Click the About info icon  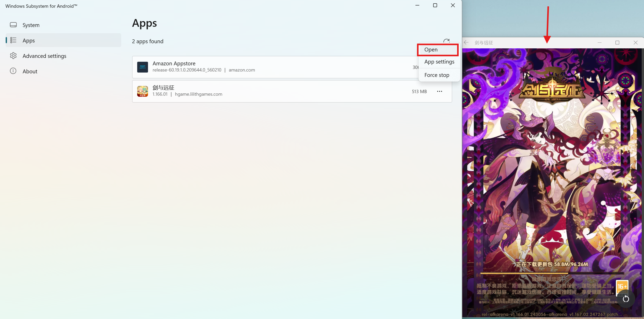coord(13,71)
